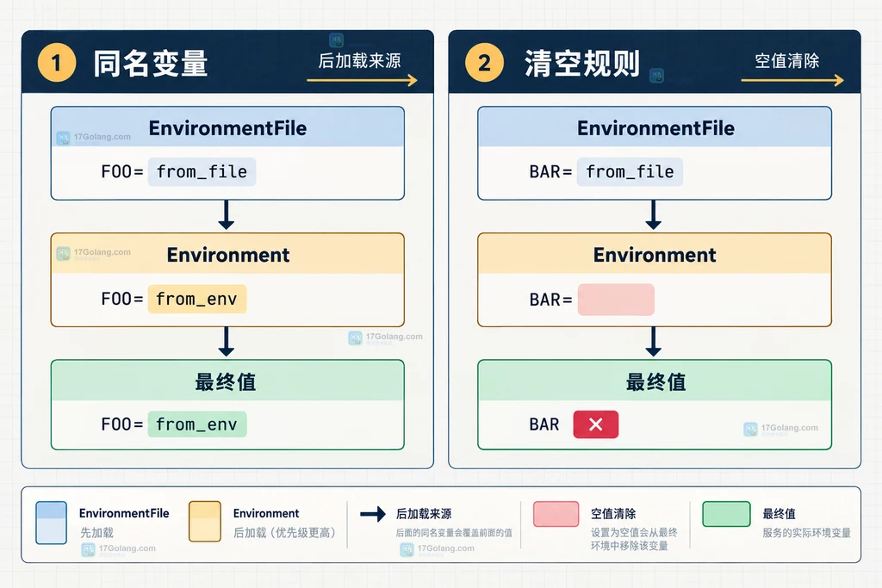Click 最终值 heading in the 清空规则 panel

[x=655, y=382]
